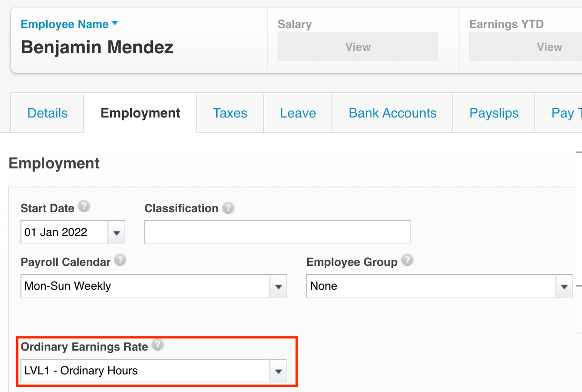Image resolution: width=582 pixels, height=392 pixels.
Task: Open the Payslips tab
Action: pos(493,113)
